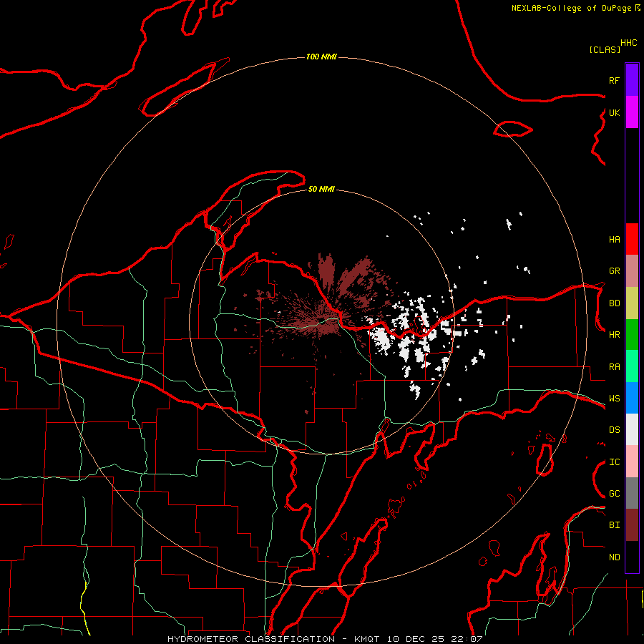Click the UK legend label

(614, 112)
